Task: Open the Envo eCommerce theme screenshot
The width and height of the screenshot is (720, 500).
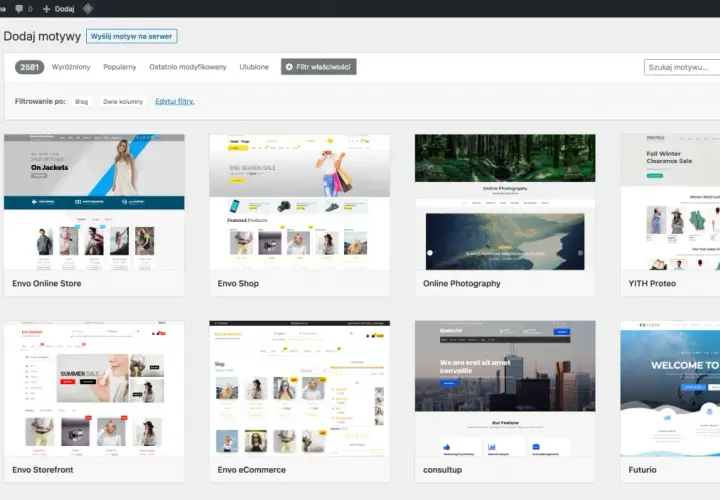Action: (x=299, y=388)
